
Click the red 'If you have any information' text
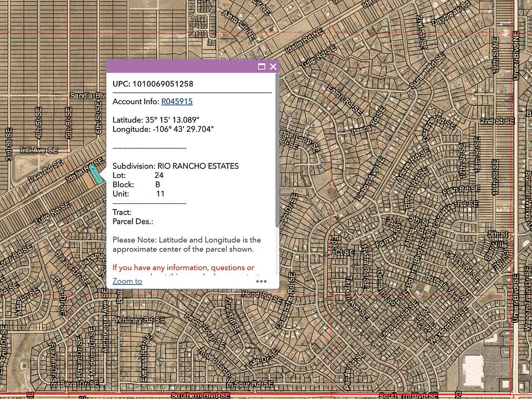click(183, 267)
